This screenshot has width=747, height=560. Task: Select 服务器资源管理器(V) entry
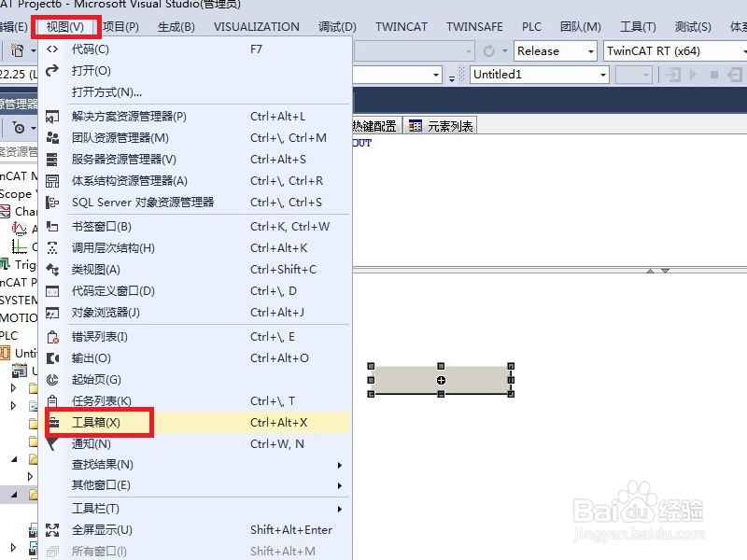[x=194, y=159]
